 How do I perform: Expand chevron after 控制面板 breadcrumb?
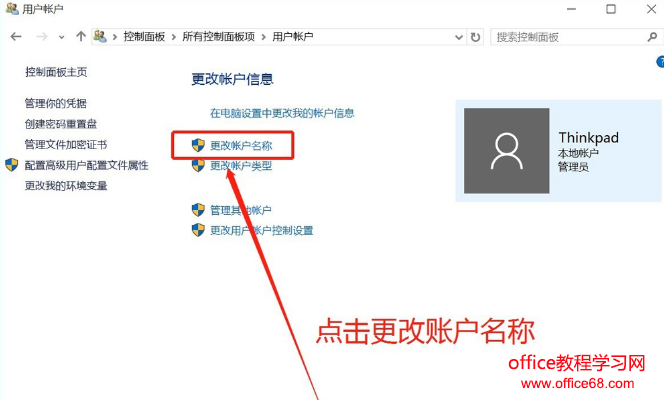(174, 37)
